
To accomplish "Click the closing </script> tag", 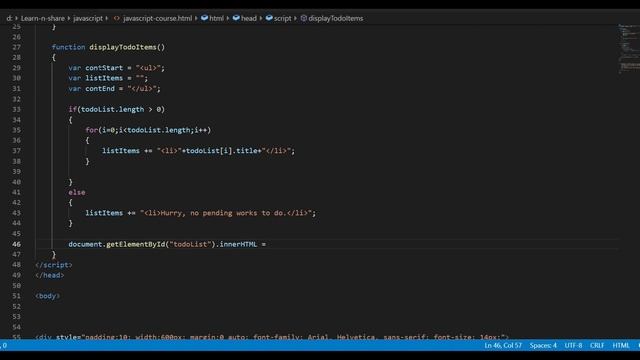I will click(x=53, y=265).
